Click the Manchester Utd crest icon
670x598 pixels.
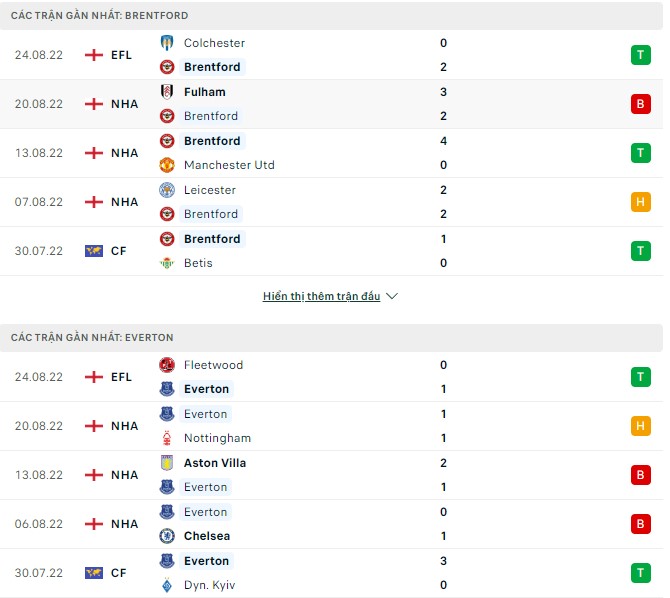[167, 165]
